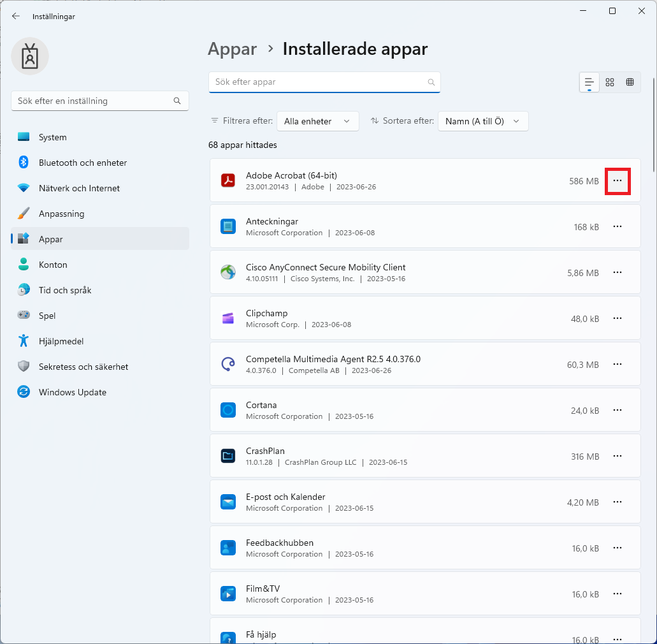This screenshot has height=644, width=657.
Task: Open Bluetooth och enheter settings
Action: point(99,163)
